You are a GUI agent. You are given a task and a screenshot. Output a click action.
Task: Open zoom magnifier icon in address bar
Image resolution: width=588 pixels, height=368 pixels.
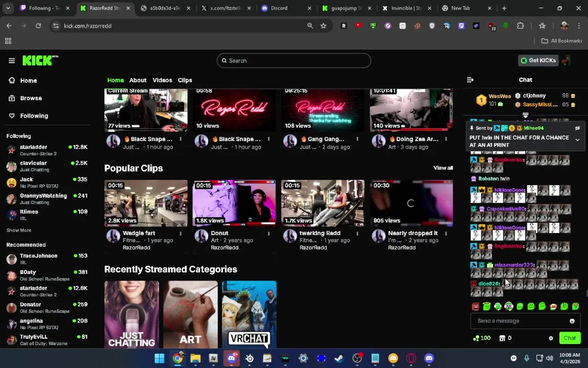coord(310,26)
